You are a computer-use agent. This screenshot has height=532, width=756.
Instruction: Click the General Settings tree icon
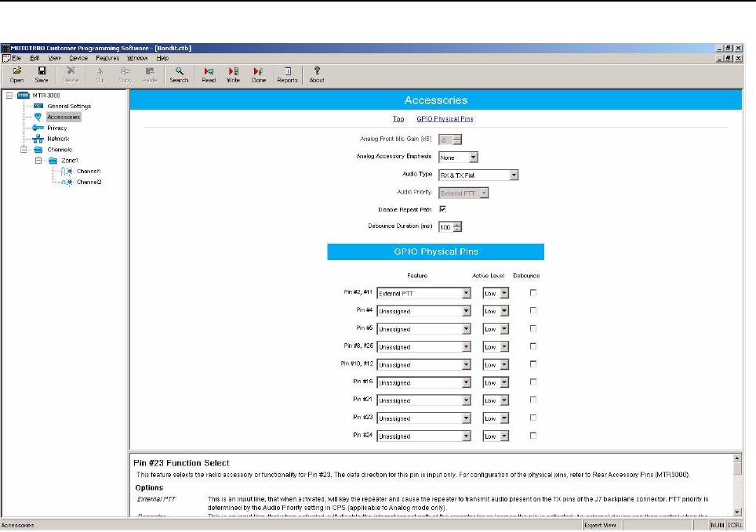pos(38,106)
